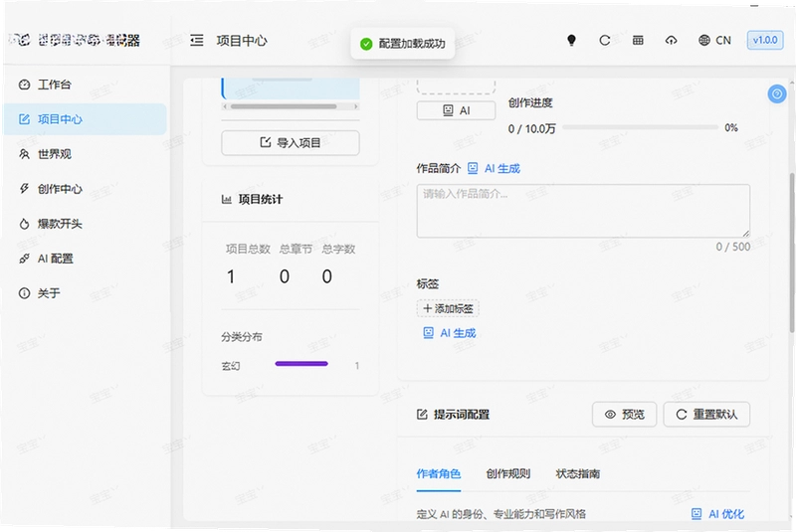This screenshot has height=532, width=796.
Task: Click the 配置加载成功 success toast
Action: pos(403,44)
